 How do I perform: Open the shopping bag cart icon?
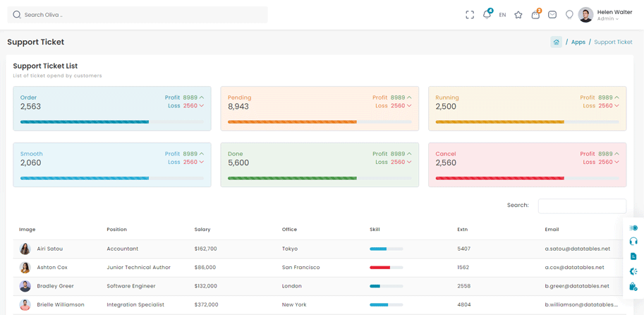pyautogui.click(x=535, y=15)
